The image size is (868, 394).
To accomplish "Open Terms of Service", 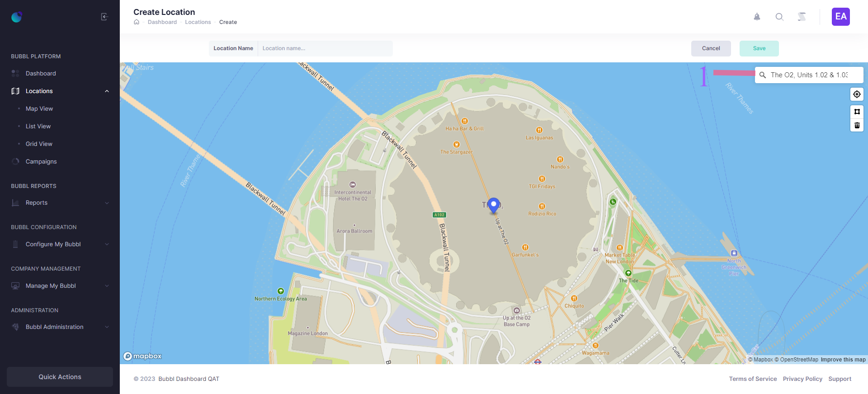I will [x=753, y=379].
